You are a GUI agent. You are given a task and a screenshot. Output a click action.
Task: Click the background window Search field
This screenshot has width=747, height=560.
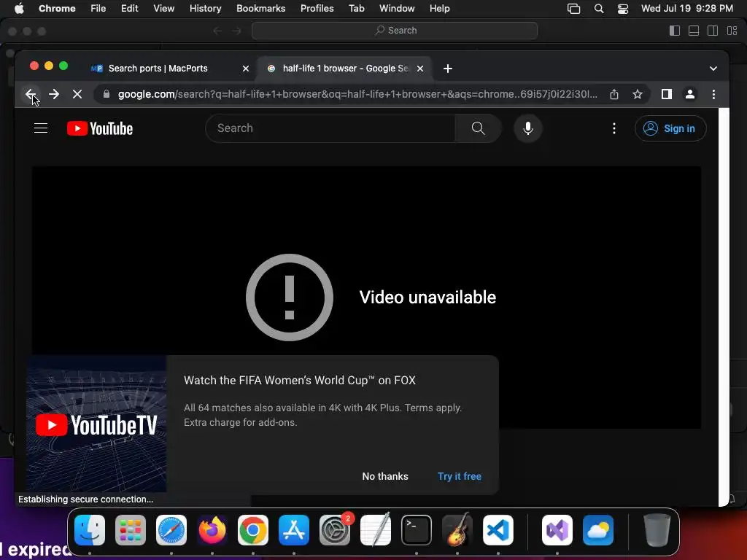point(395,31)
